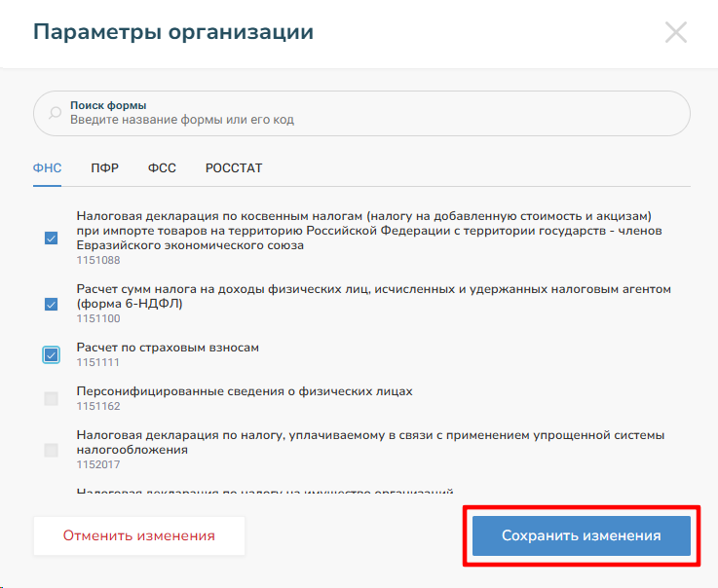Click the Расчет сумм налога на доходы title

coord(373,296)
